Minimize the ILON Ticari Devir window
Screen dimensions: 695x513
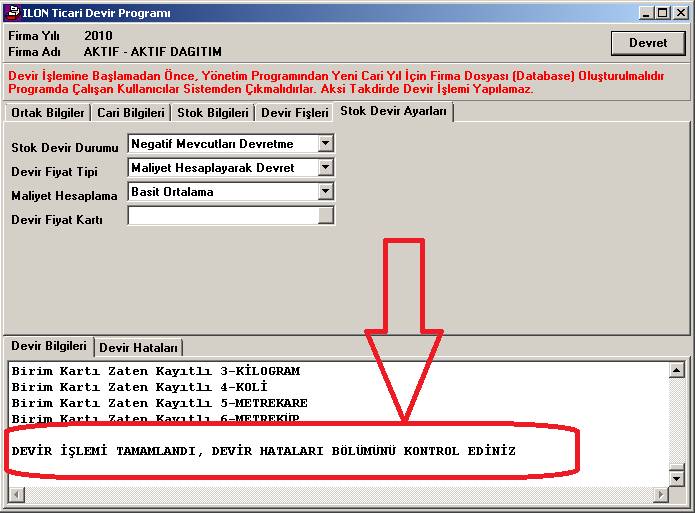pos(646,13)
